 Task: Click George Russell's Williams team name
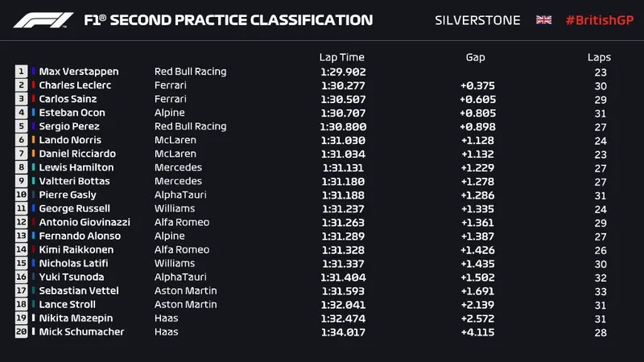173,208
